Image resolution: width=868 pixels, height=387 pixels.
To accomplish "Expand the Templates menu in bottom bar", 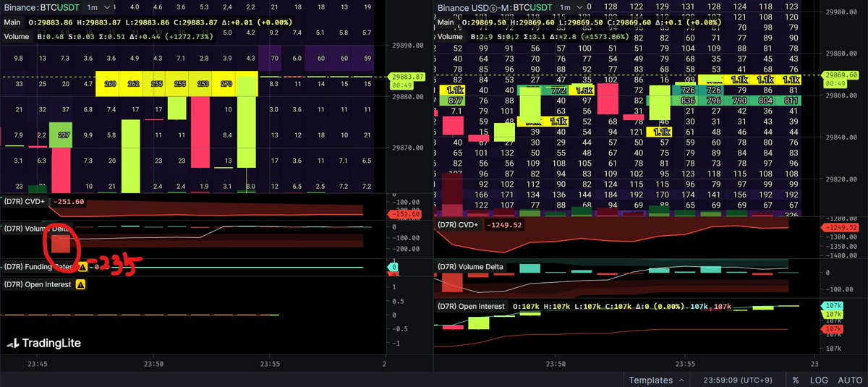I will [x=656, y=380].
